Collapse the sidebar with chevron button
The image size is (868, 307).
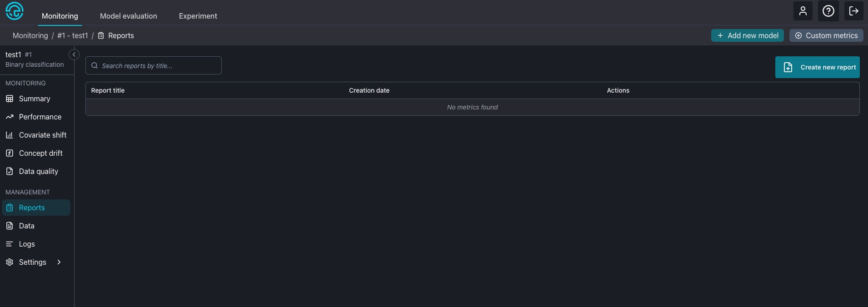74,54
